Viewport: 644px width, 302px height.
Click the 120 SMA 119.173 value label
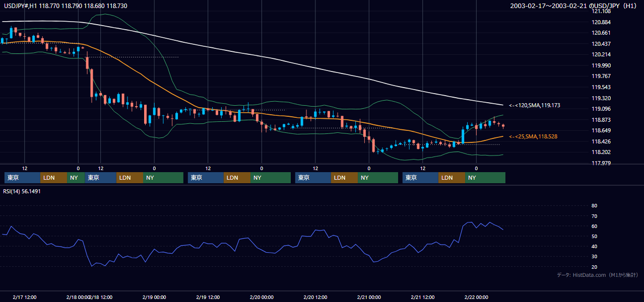[x=535, y=106]
